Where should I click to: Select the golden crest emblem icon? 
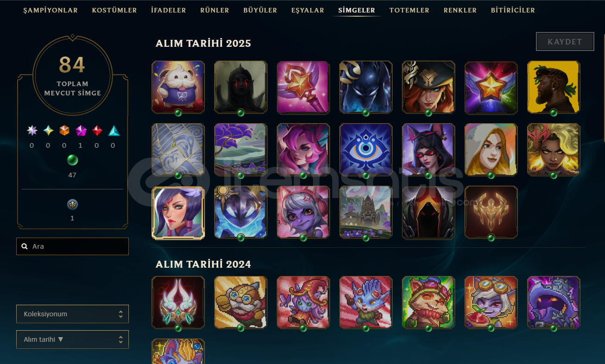(x=491, y=212)
